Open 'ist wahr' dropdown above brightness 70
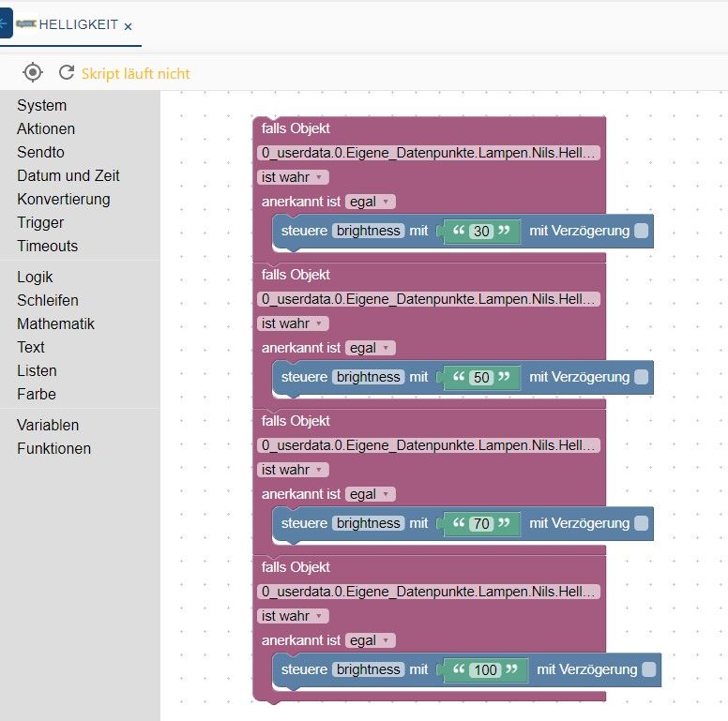The image size is (728, 721). pyautogui.click(x=293, y=470)
